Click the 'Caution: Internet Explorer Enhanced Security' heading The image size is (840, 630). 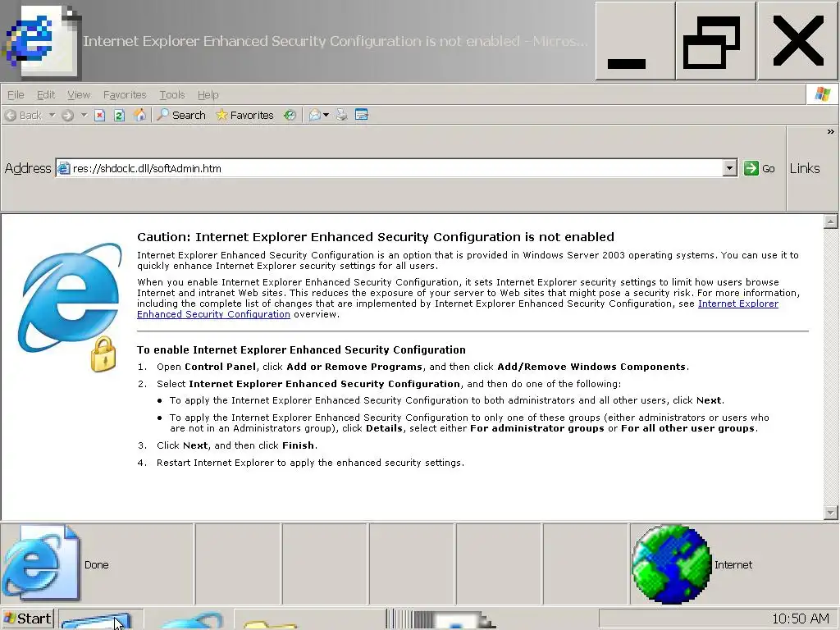[x=376, y=237]
